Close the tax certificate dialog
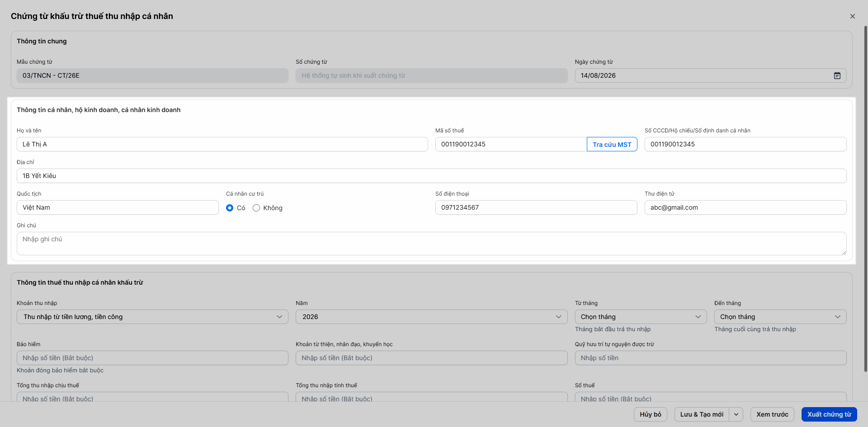Viewport: 868px width, 427px height. coord(853,16)
